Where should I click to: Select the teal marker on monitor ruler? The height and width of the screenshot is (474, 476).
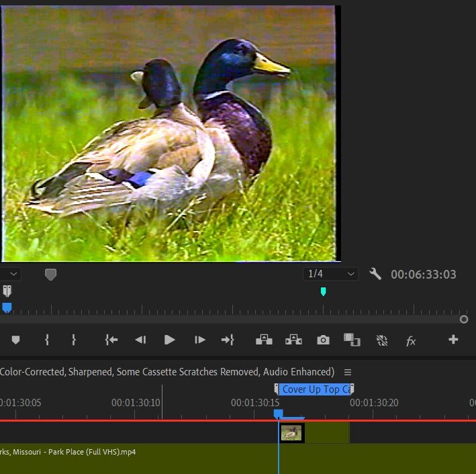coord(324,292)
